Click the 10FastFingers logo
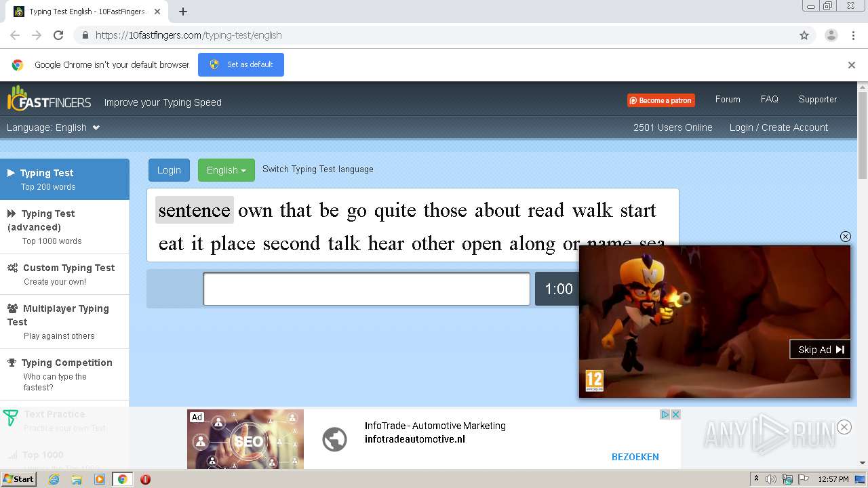This screenshot has height=488, width=868. [x=49, y=100]
